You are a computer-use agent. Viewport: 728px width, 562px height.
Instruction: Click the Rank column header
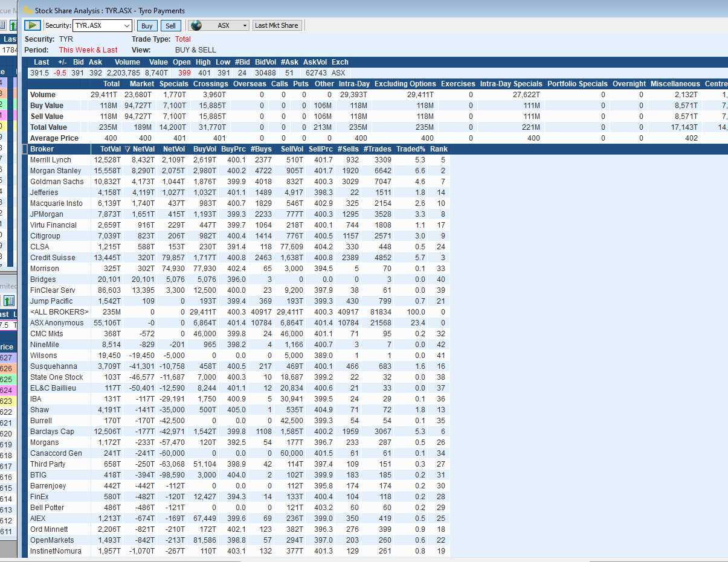(x=439, y=149)
